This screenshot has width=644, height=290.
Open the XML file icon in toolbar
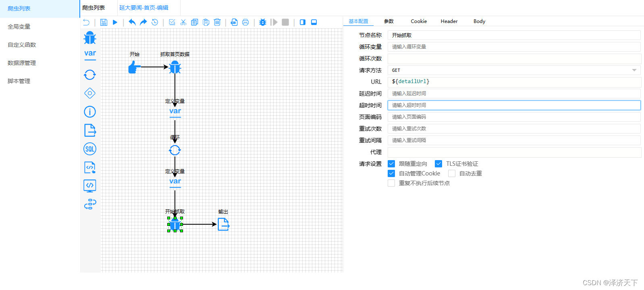click(x=234, y=22)
